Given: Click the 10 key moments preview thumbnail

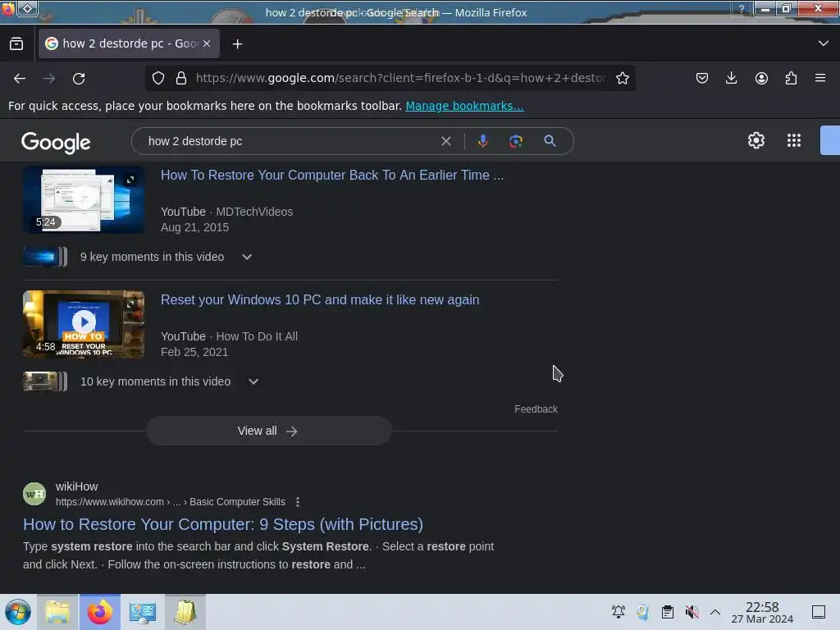Looking at the screenshot, I should tap(46, 381).
